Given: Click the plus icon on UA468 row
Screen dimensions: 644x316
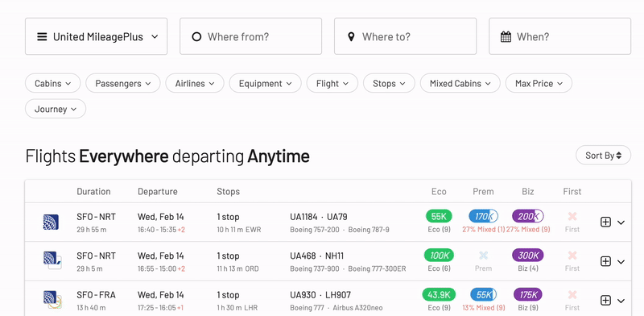Looking at the screenshot, I should 606,261.
